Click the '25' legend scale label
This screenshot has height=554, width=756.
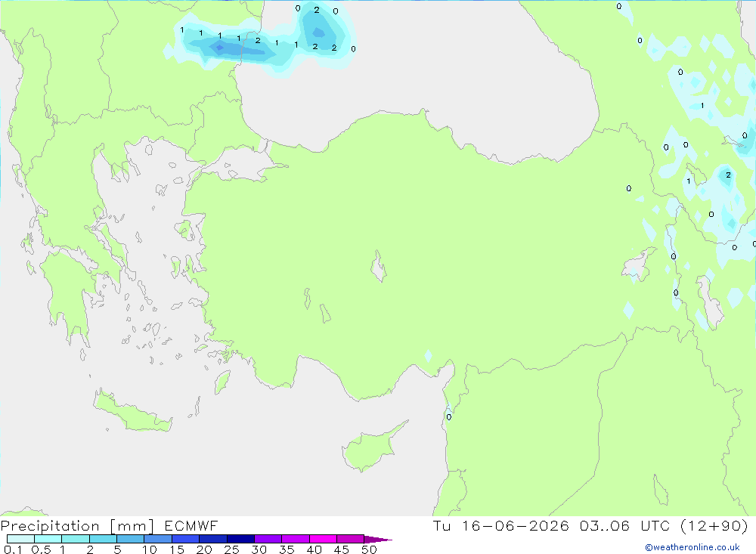pyautogui.click(x=232, y=549)
